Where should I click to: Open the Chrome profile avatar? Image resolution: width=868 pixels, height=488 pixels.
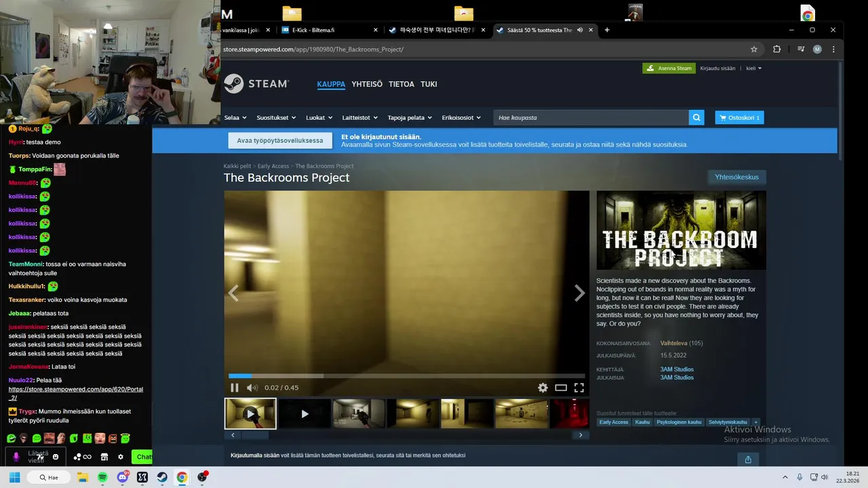tap(817, 49)
